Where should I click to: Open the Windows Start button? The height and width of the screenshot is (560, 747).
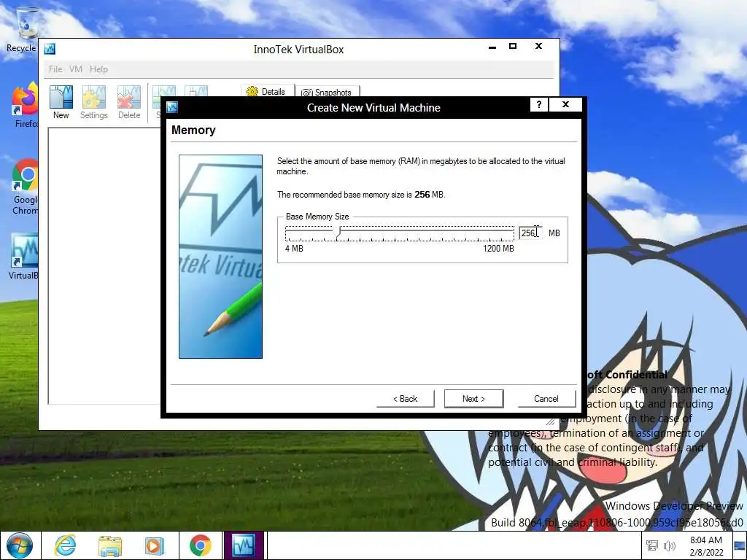(x=20, y=545)
